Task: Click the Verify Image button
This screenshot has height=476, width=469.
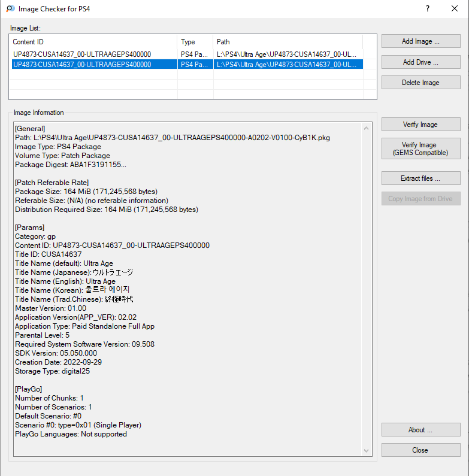Action: click(x=420, y=125)
